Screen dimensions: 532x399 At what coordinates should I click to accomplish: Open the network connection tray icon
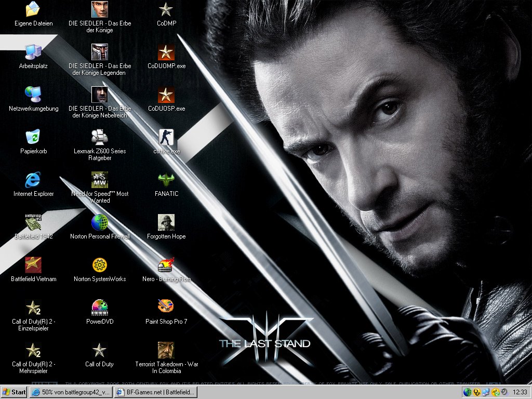click(x=486, y=392)
